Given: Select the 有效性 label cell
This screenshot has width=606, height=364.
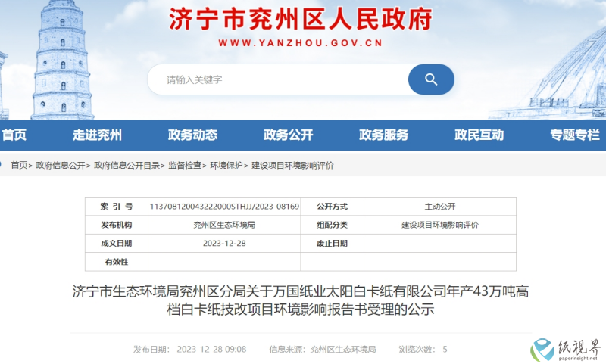Looking at the screenshot, I should point(117,262).
